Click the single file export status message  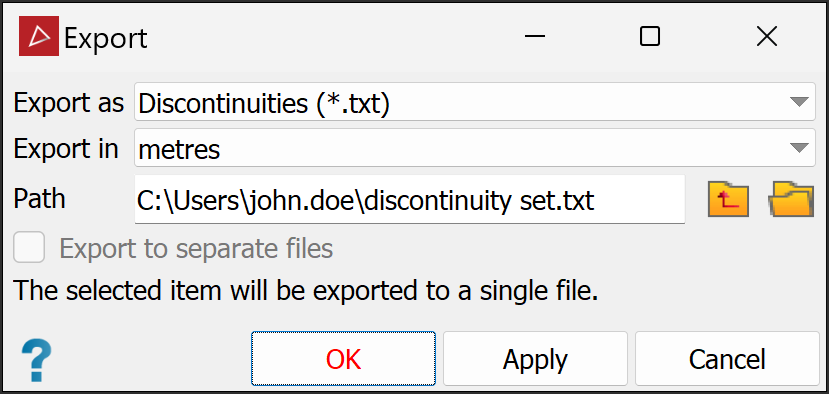(x=306, y=291)
